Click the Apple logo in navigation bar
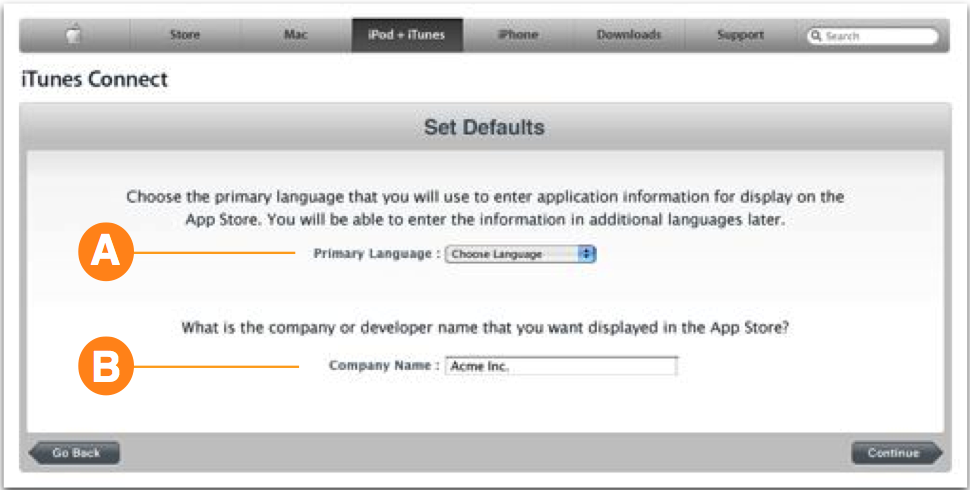Screen dimensions: 970x490 (x=74, y=35)
